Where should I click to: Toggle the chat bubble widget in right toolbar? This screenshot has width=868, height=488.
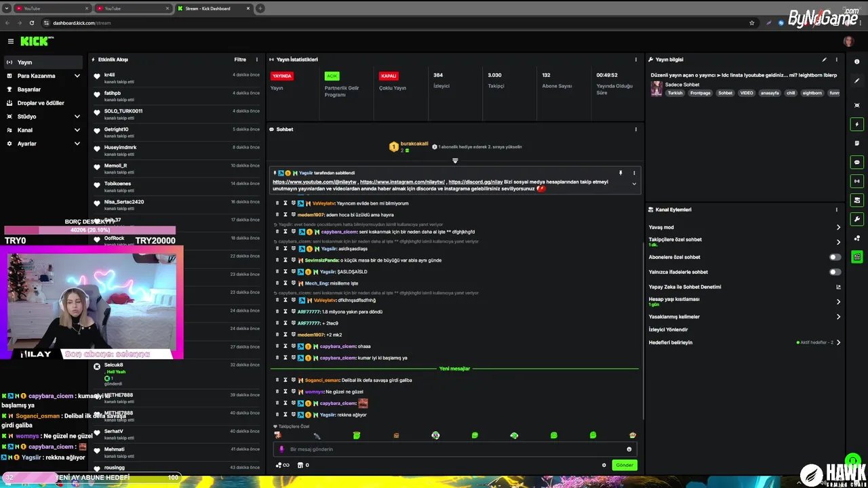(x=857, y=162)
